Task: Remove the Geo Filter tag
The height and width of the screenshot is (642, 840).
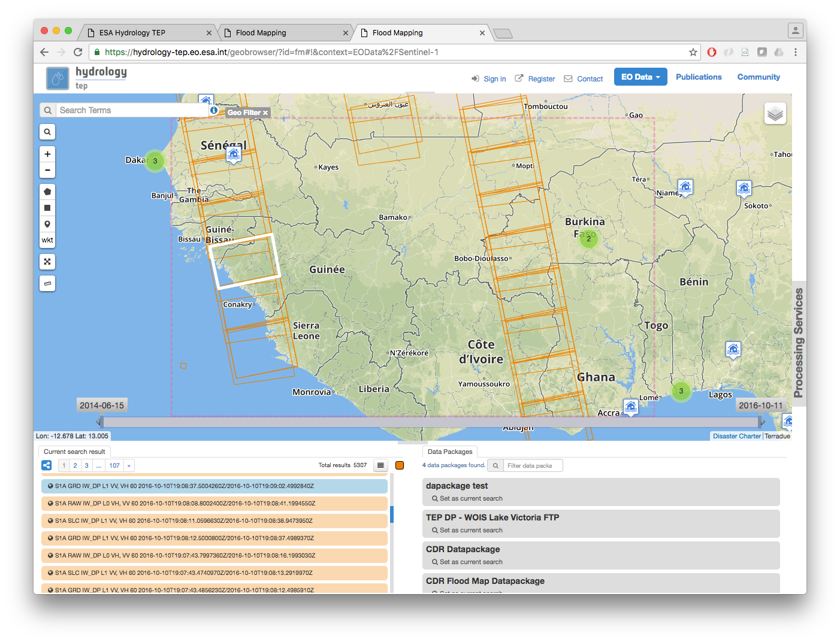Action: click(x=265, y=113)
